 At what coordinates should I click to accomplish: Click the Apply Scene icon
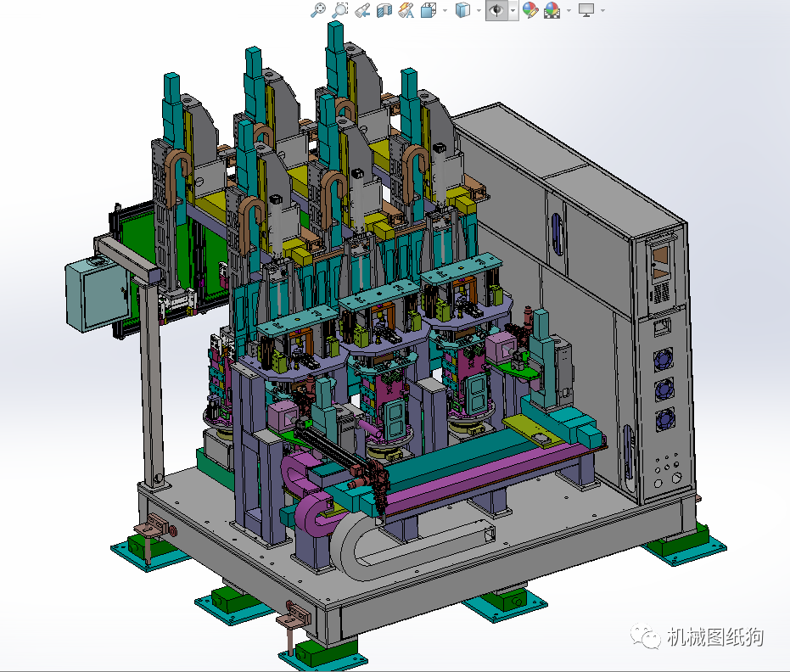552,10
